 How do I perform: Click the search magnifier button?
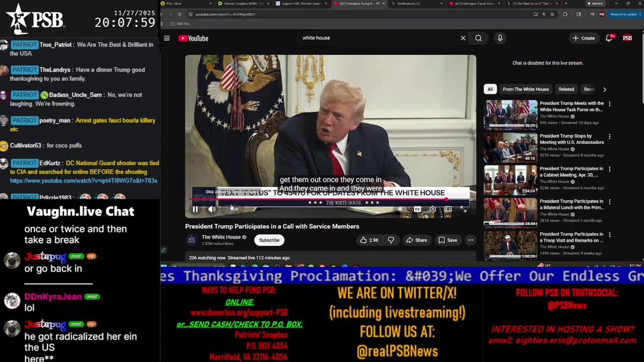point(478,38)
